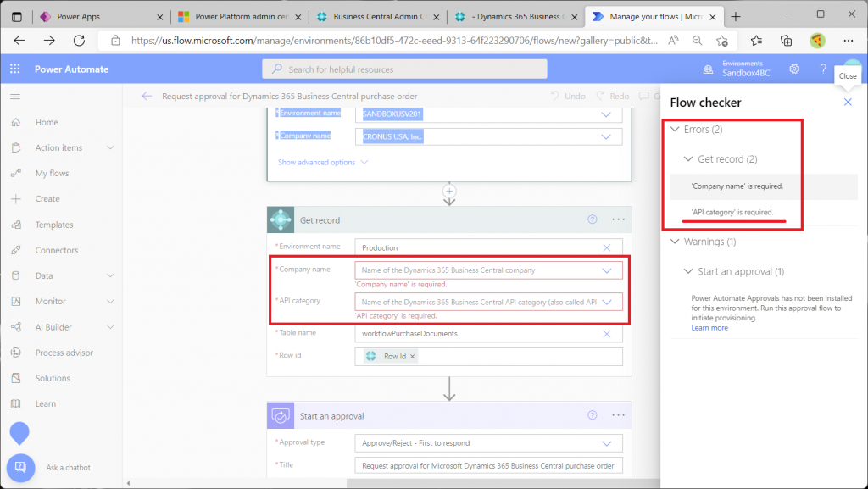Select the 'API category' is required error
This screenshot has width=868, height=489.
tap(732, 213)
